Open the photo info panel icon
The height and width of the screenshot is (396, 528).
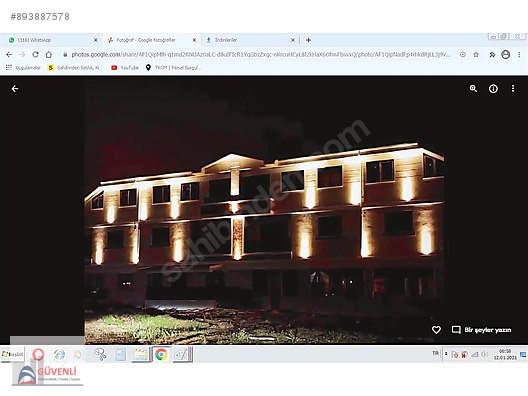click(493, 89)
